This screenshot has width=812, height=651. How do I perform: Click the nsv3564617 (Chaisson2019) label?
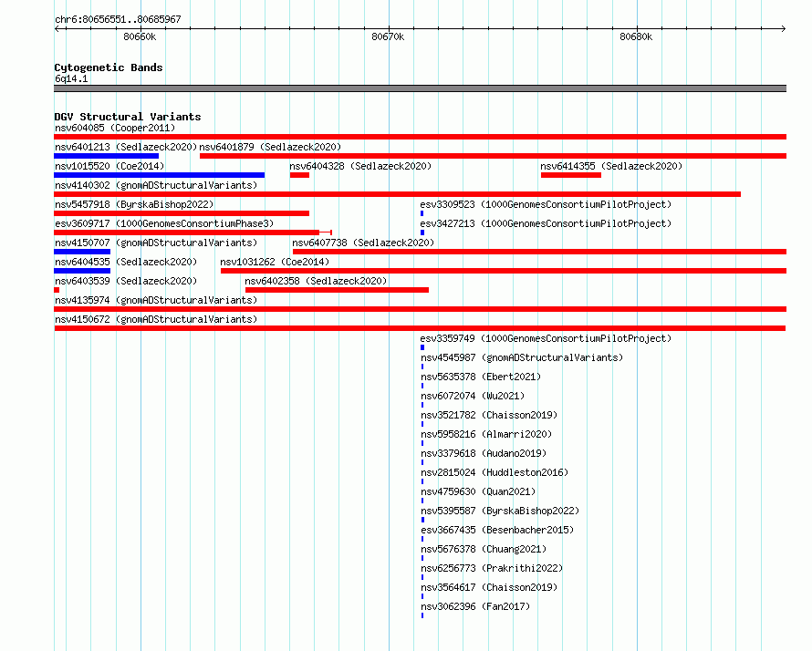489,587
